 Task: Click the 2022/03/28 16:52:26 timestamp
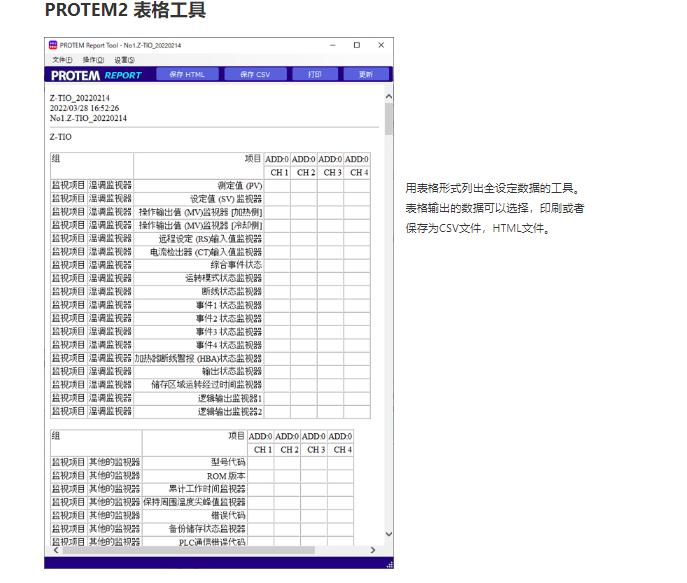pos(85,108)
